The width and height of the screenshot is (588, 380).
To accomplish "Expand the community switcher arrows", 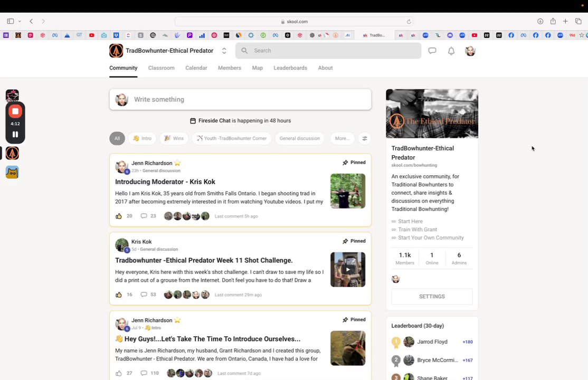I will pos(224,51).
